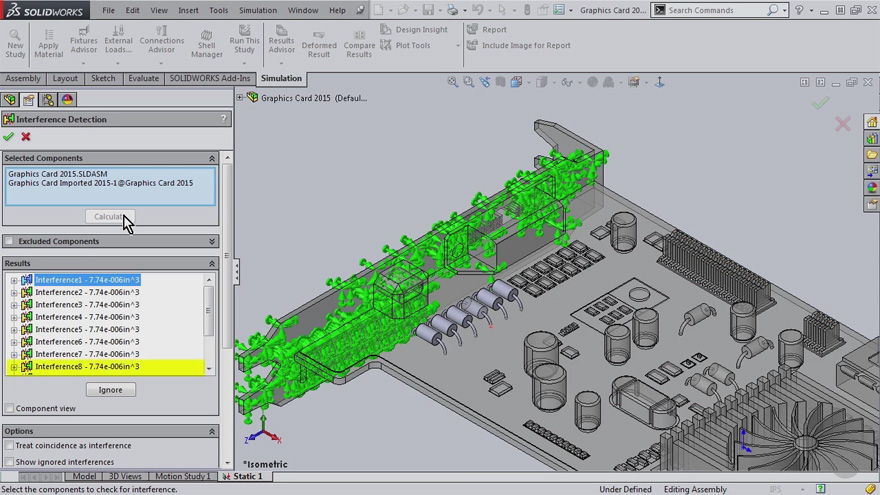Switch to SOLIDWORKS Add-Ins tab
This screenshot has height=495, width=880.
point(209,79)
